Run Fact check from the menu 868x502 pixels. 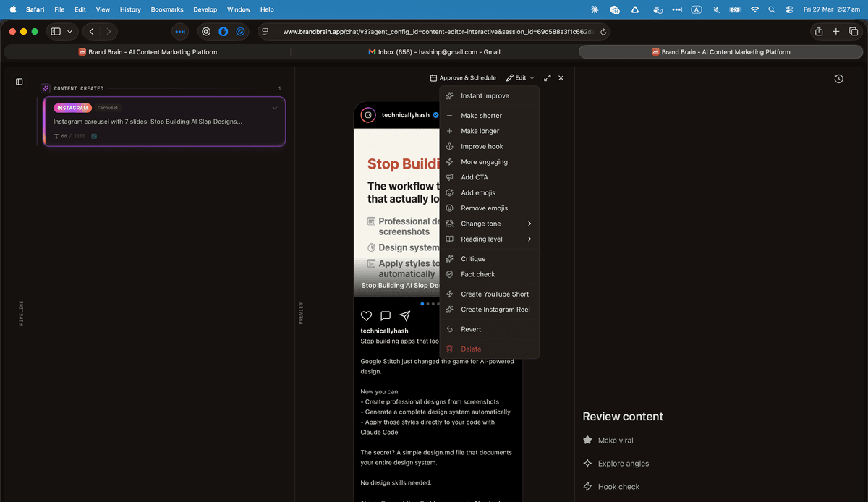pos(489,274)
